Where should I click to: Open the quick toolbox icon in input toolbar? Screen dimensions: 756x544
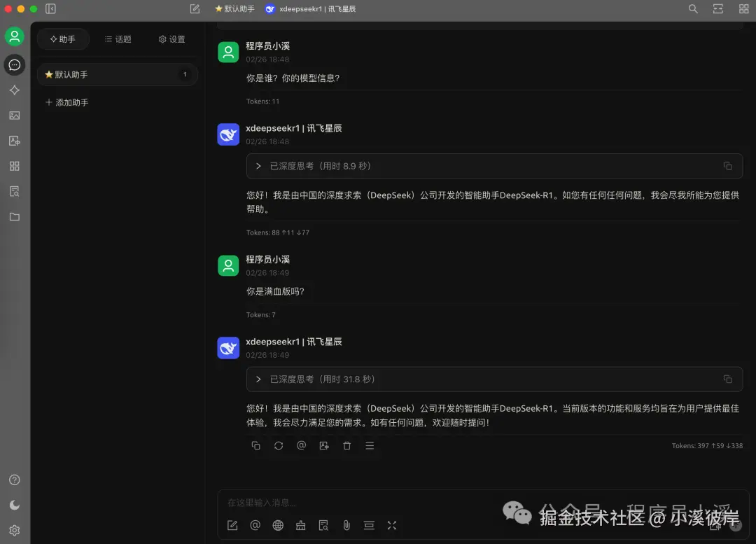(x=301, y=525)
